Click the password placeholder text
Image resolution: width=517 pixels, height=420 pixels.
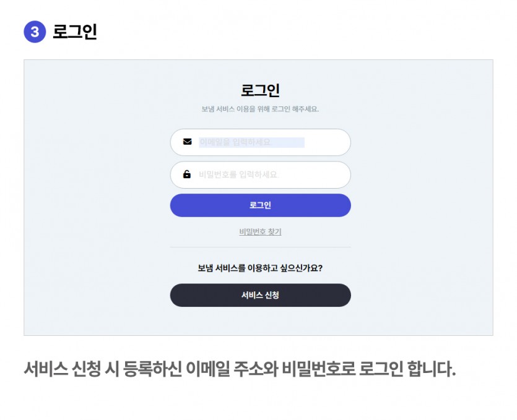(238, 175)
